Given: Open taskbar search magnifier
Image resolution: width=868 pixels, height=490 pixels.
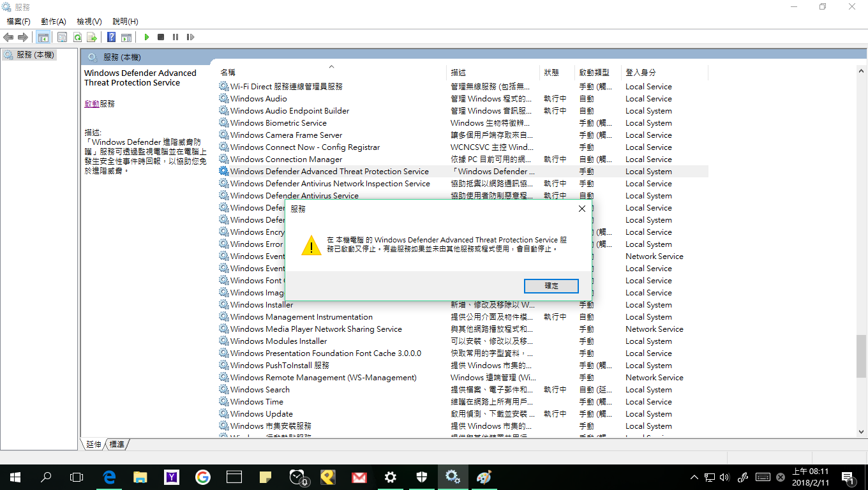Looking at the screenshot, I should [x=46, y=477].
